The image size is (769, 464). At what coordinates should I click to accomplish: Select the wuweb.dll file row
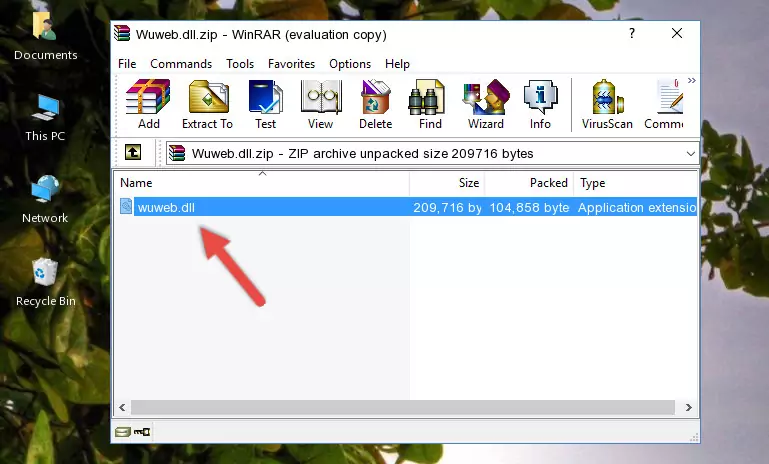coord(407,207)
